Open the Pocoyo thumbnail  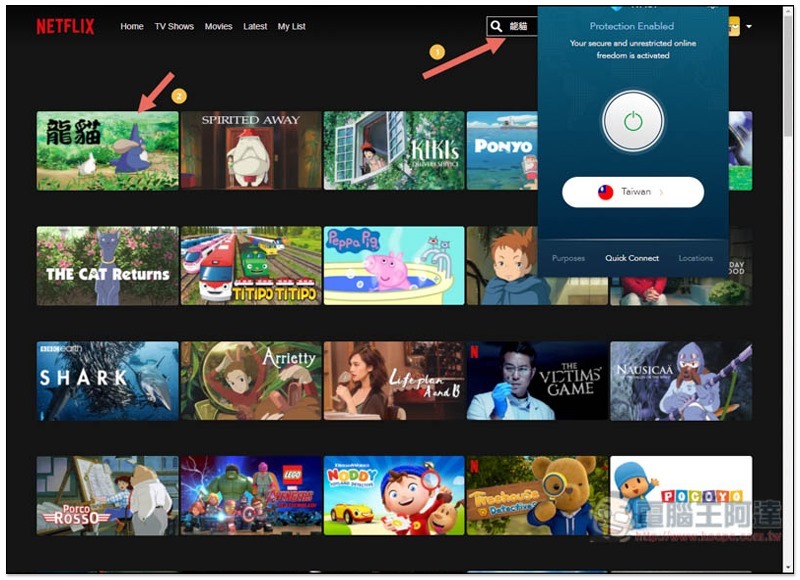pos(681,495)
